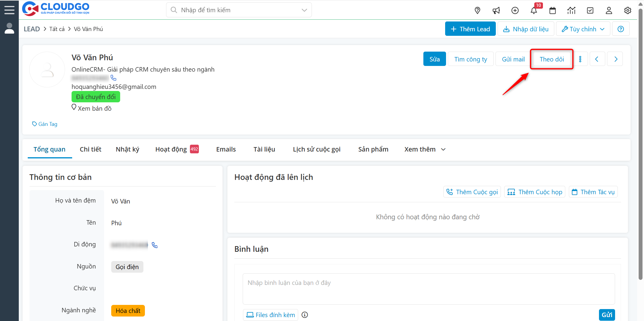The height and width of the screenshot is (321, 644).
Task: Open the calendar icon in the top bar
Action: (552, 10)
